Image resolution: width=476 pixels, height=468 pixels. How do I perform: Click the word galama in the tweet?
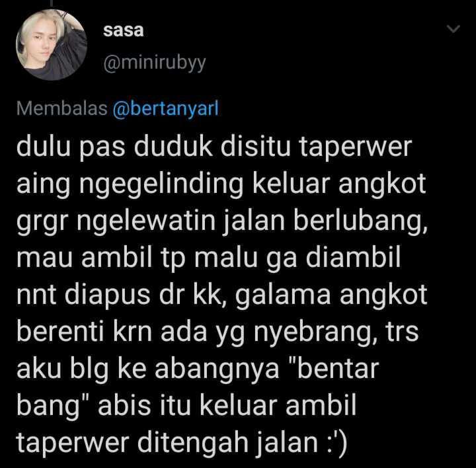(283, 295)
